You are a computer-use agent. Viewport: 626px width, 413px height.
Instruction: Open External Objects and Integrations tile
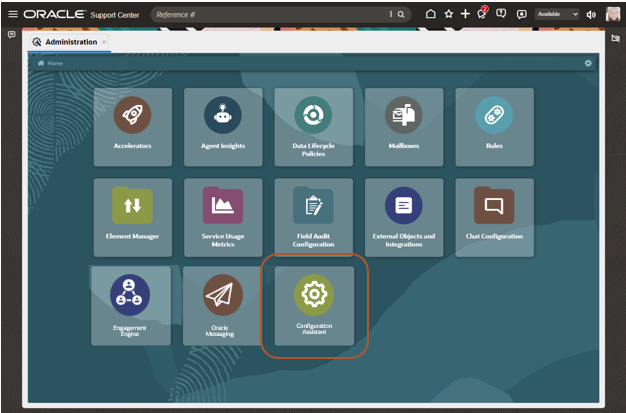point(404,217)
